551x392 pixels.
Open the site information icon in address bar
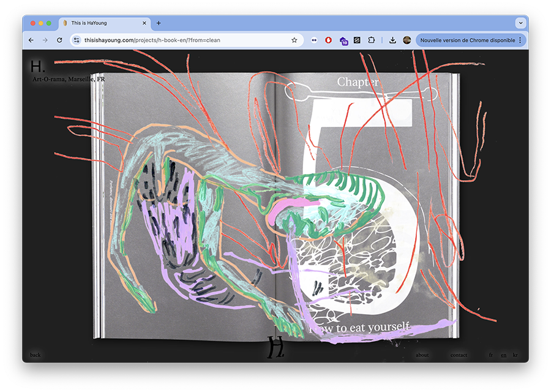coord(77,40)
